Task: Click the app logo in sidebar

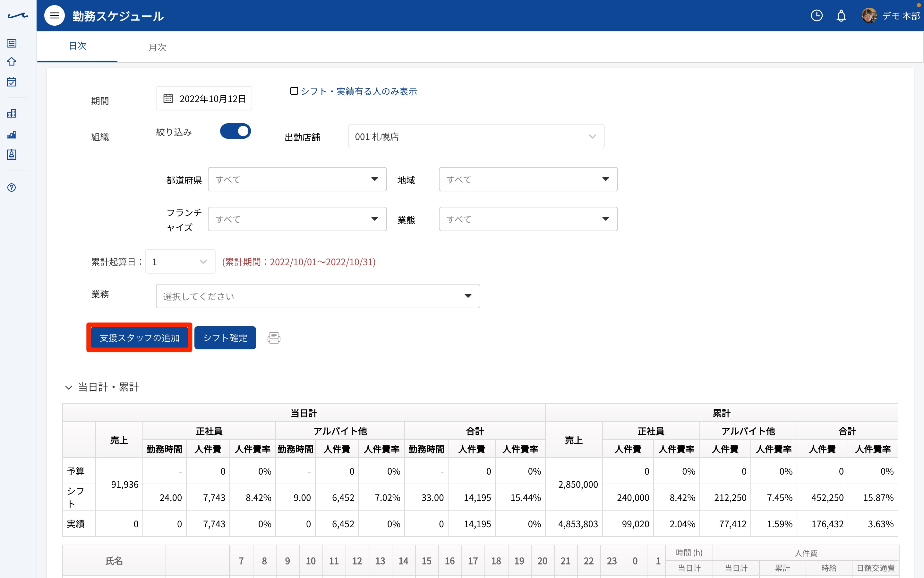Action: pos(18,16)
